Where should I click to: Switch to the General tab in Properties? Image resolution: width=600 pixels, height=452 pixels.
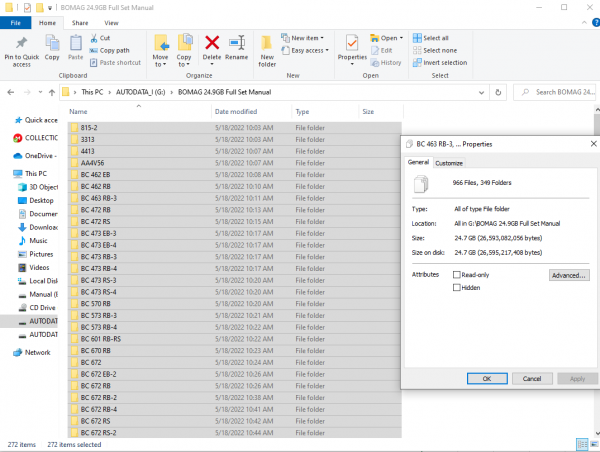point(418,162)
